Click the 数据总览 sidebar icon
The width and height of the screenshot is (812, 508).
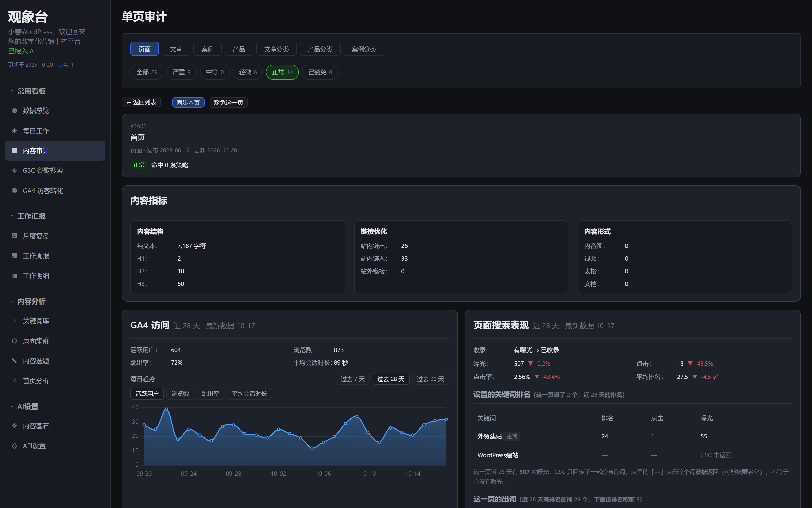pos(14,110)
